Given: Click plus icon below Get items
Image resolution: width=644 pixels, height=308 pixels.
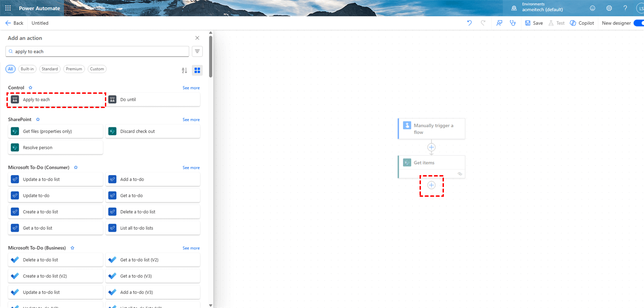Looking at the screenshot, I should (431, 185).
